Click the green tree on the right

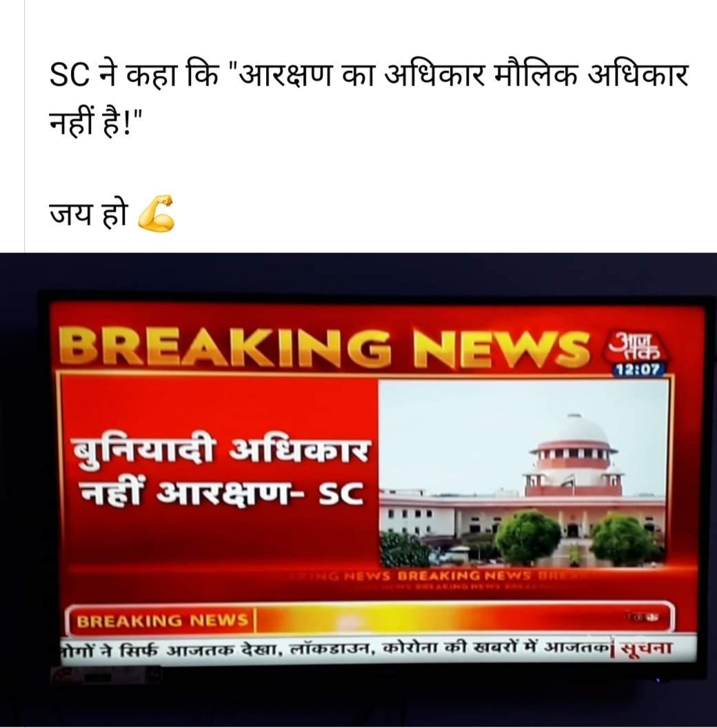pyautogui.click(x=623, y=539)
